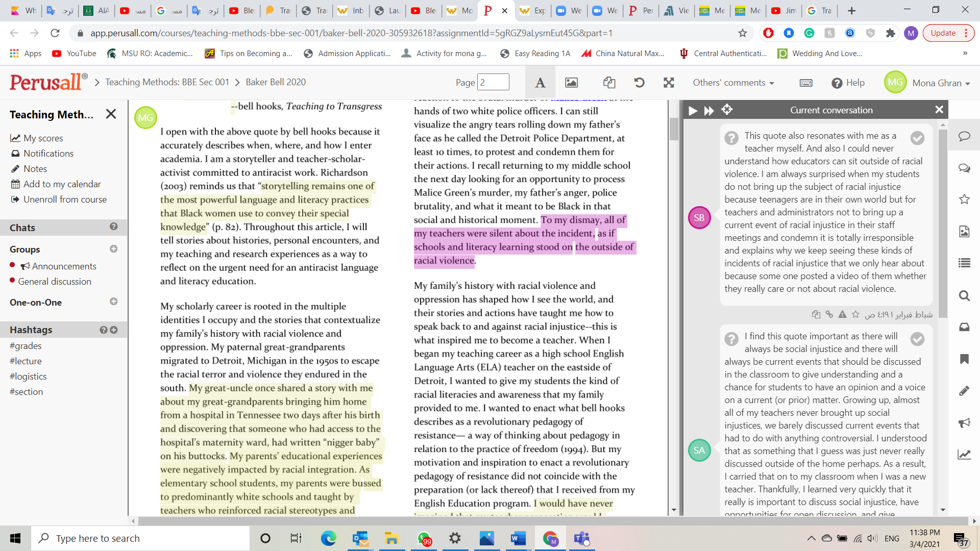Click the image view icon in toolbar

(x=572, y=83)
